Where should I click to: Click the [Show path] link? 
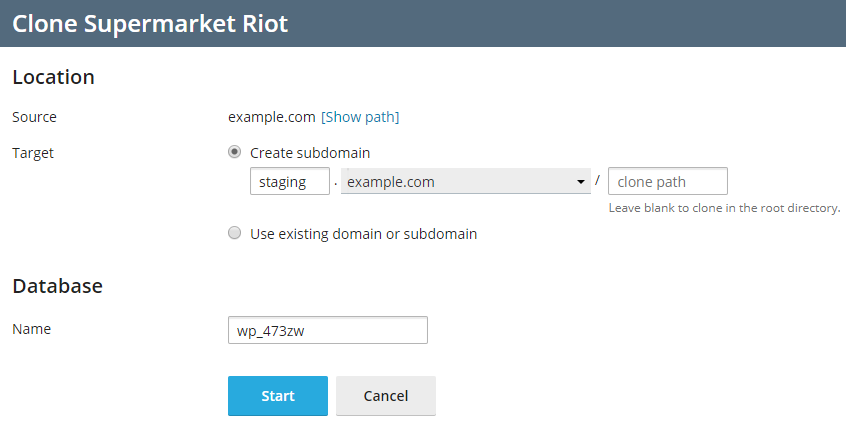tap(360, 117)
